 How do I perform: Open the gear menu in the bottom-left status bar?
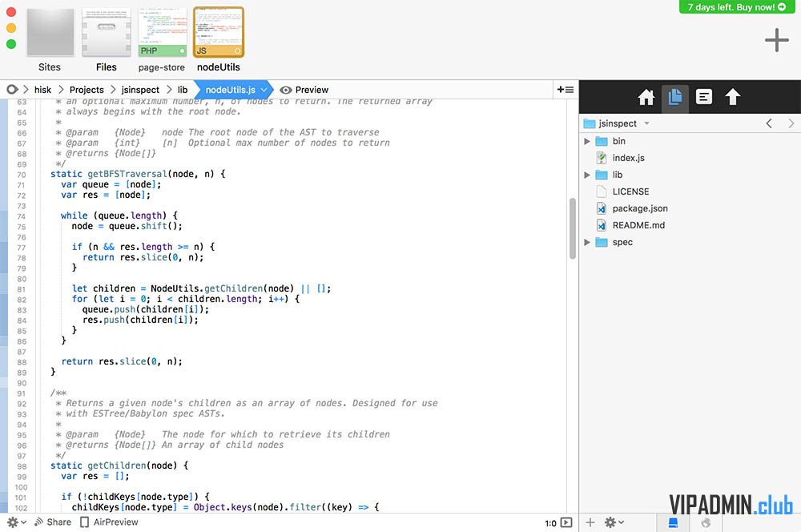tap(16, 522)
